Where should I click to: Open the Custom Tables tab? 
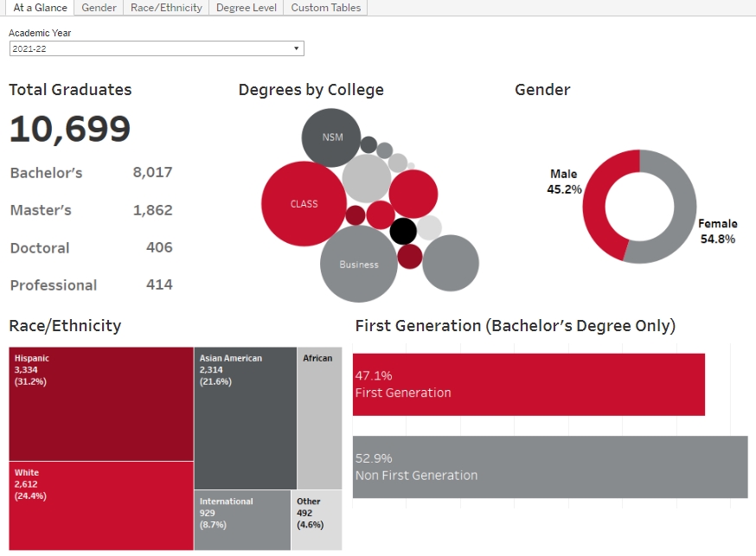pos(326,8)
